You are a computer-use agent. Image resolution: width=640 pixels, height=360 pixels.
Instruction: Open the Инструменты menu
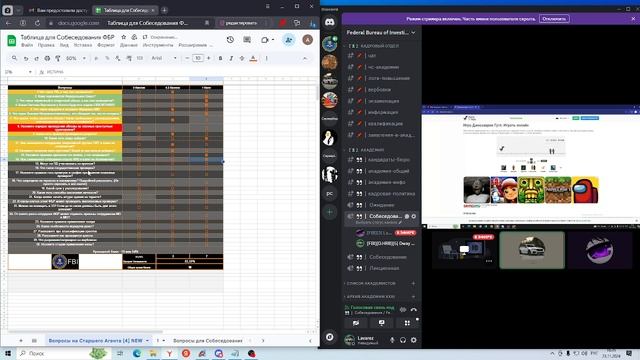pos(158,45)
